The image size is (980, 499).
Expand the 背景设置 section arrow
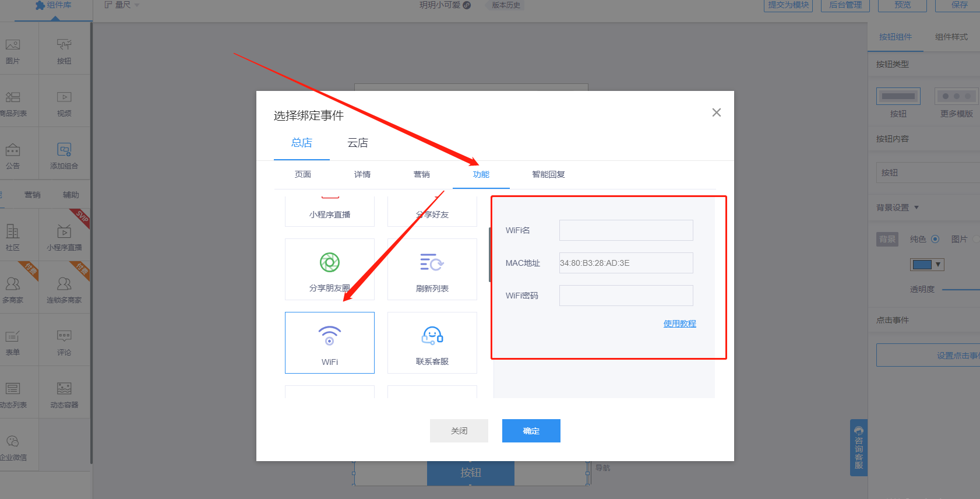(x=916, y=208)
